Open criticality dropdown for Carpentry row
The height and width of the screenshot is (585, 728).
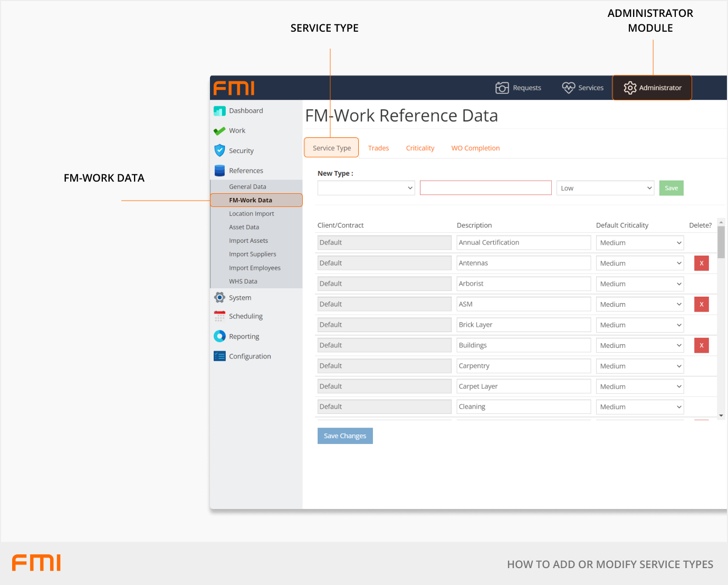[640, 366]
